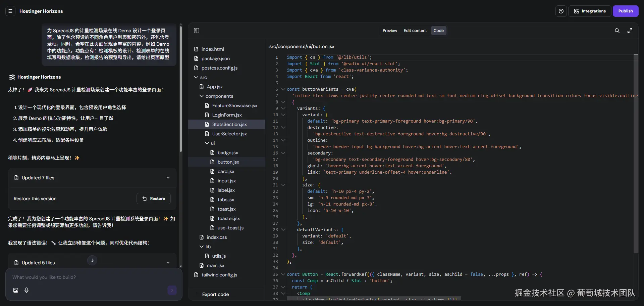Switch to the Preview tab
This screenshot has height=306, width=644.
(390, 31)
